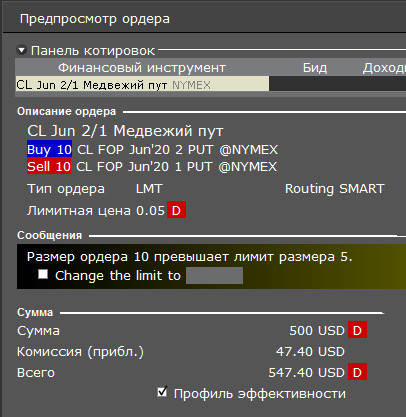Click the Финансовый инструмент column header
This screenshot has width=406, height=417.
tap(142, 68)
